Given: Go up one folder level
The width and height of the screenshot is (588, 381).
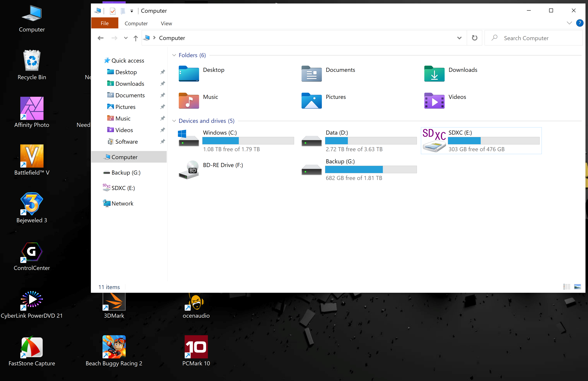Looking at the screenshot, I should (136, 38).
